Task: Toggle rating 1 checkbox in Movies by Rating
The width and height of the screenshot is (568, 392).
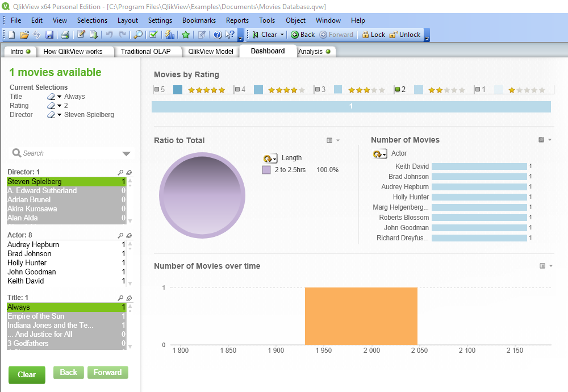Action: pos(478,89)
